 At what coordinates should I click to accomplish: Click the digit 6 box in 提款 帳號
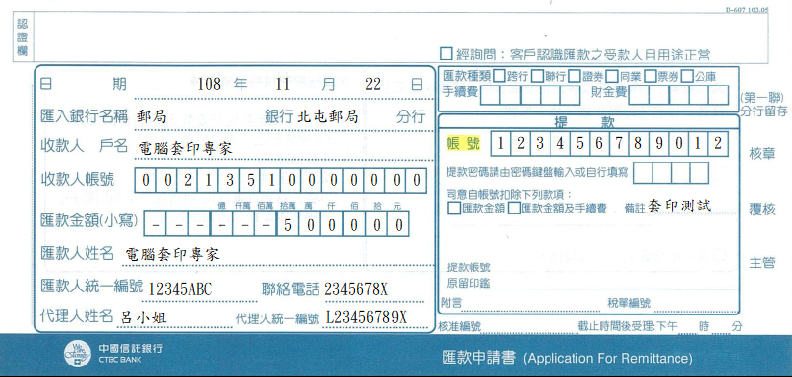(x=599, y=144)
